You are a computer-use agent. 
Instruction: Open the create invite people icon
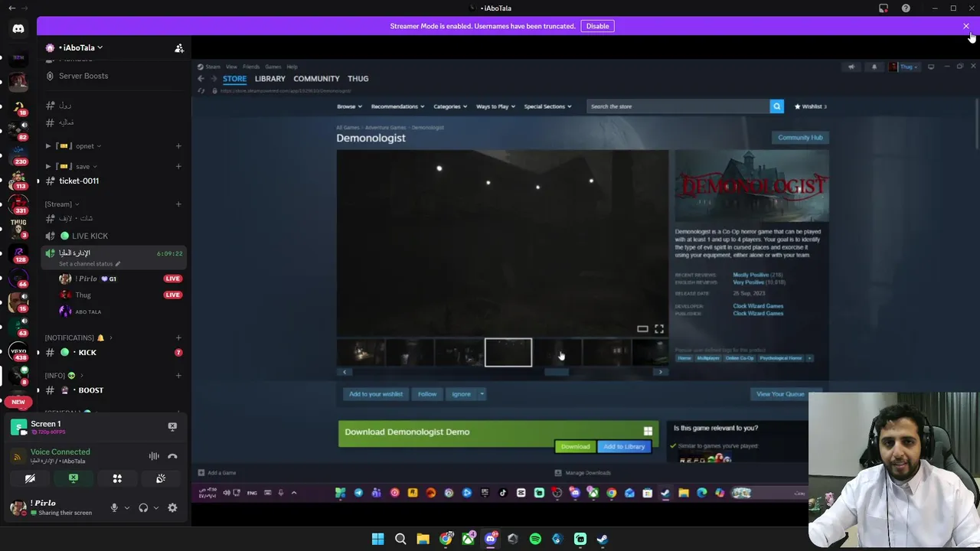[x=179, y=48]
